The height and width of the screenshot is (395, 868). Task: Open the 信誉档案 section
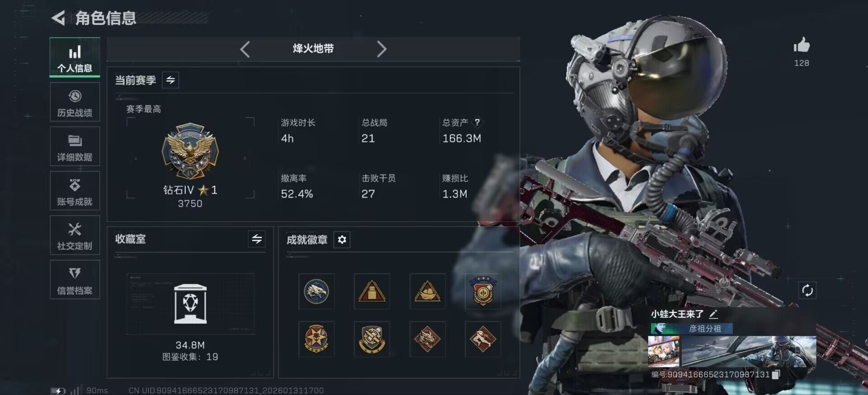75,279
